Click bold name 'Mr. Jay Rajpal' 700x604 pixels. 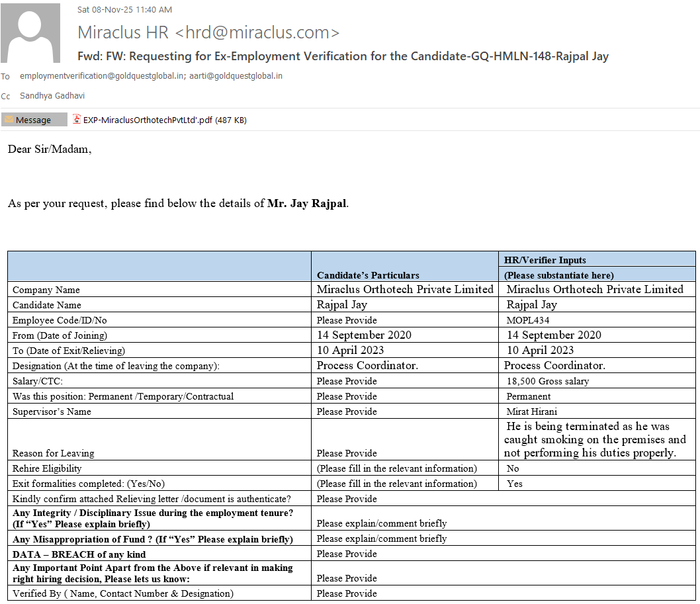[307, 204]
